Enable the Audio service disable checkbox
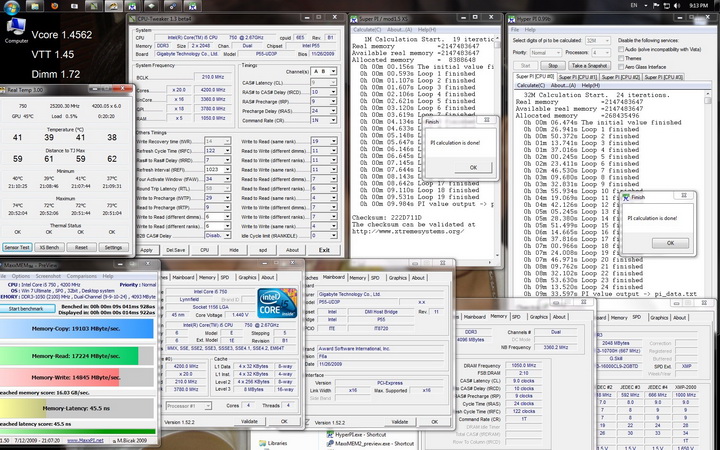 pyautogui.click(x=620, y=48)
